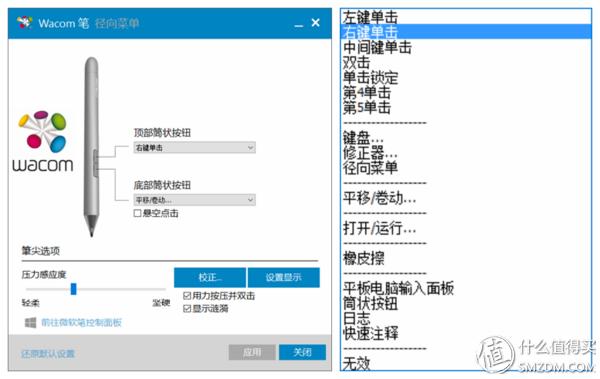Choose 日志 option
This screenshot has height=379, width=600.
356,319
